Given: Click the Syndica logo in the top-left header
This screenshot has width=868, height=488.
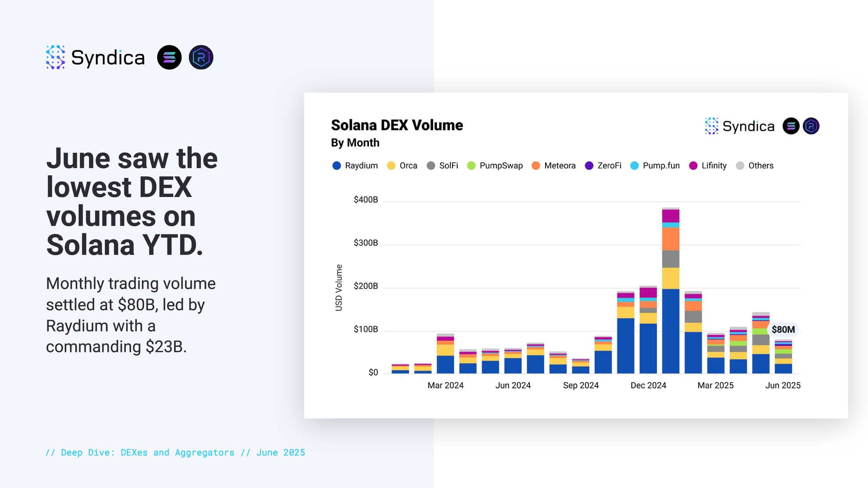Looking at the screenshot, I should 95,57.
